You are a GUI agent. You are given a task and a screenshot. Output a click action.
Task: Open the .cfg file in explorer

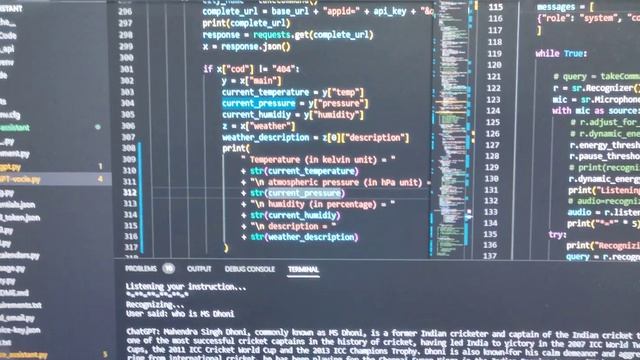click(x=11, y=115)
